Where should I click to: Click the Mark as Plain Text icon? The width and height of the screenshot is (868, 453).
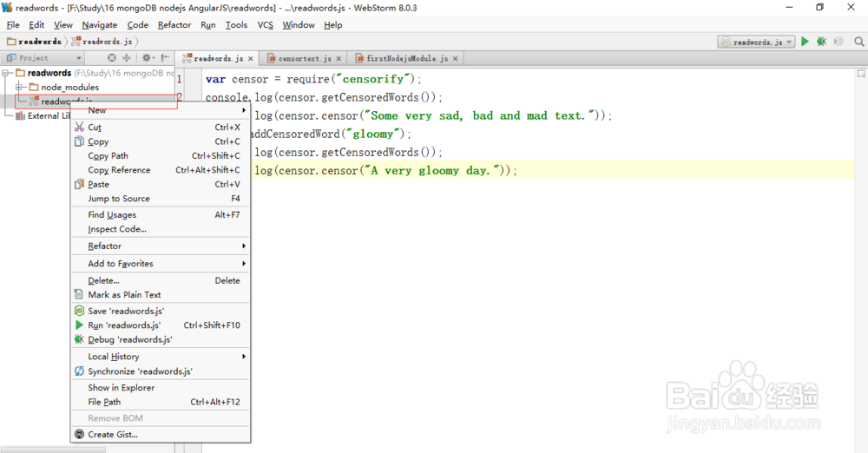pos(79,294)
